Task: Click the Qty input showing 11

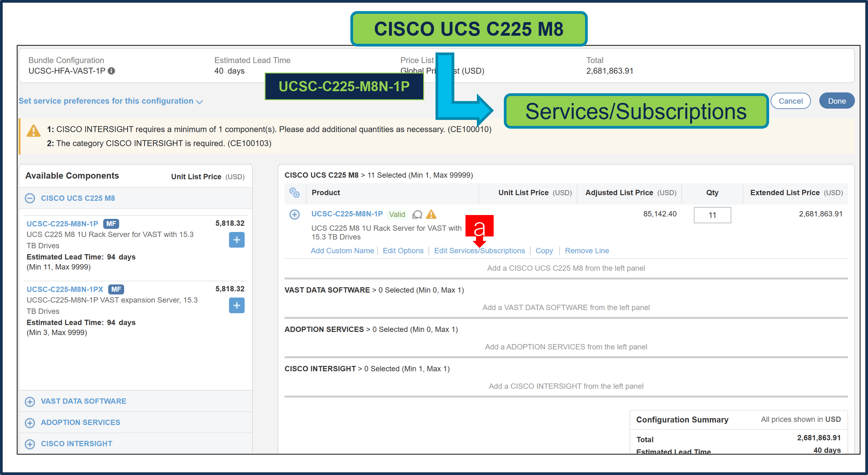Action: pyautogui.click(x=712, y=215)
